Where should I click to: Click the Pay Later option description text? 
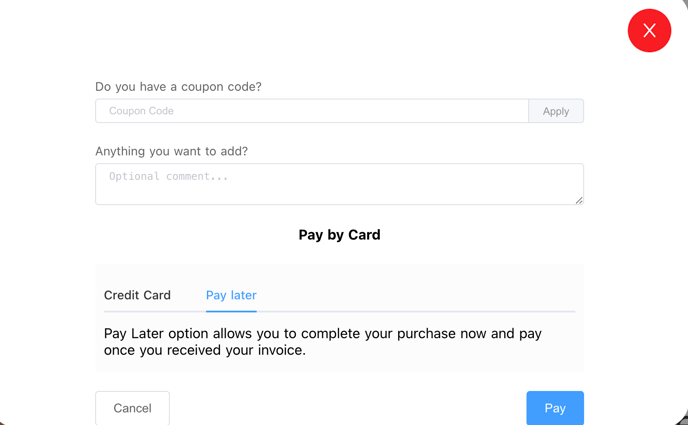(x=322, y=342)
